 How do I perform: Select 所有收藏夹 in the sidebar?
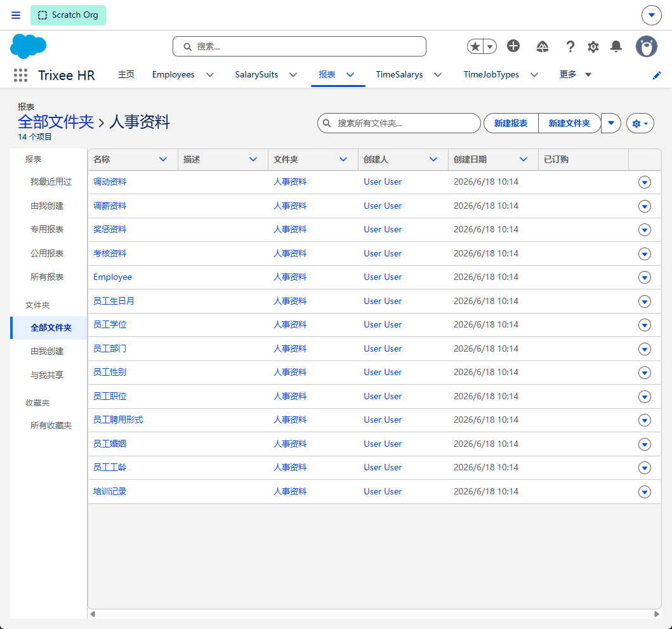coord(51,425)
